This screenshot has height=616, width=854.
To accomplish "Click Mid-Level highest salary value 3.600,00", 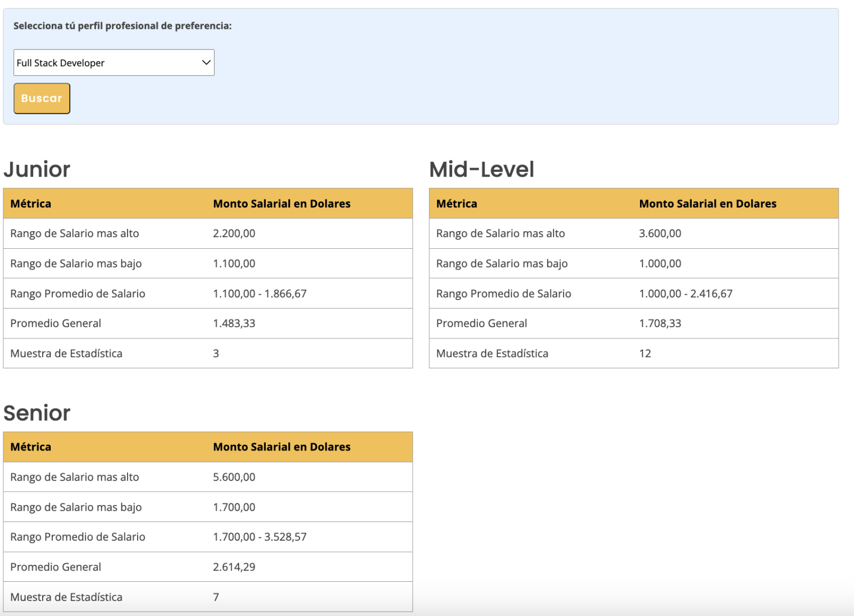I will point(660,233).
